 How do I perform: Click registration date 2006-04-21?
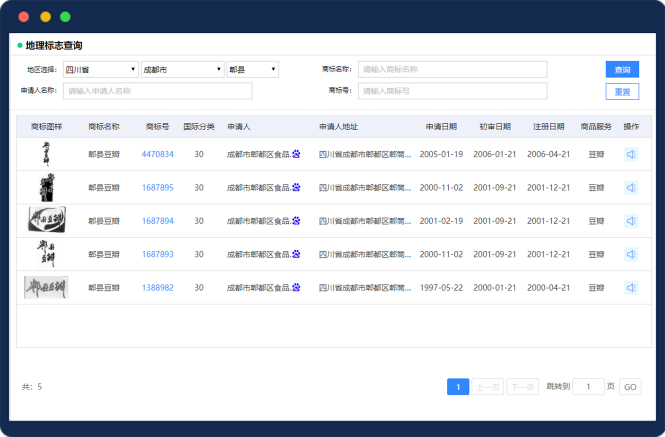pyautogui.click(x=549, y=154)
